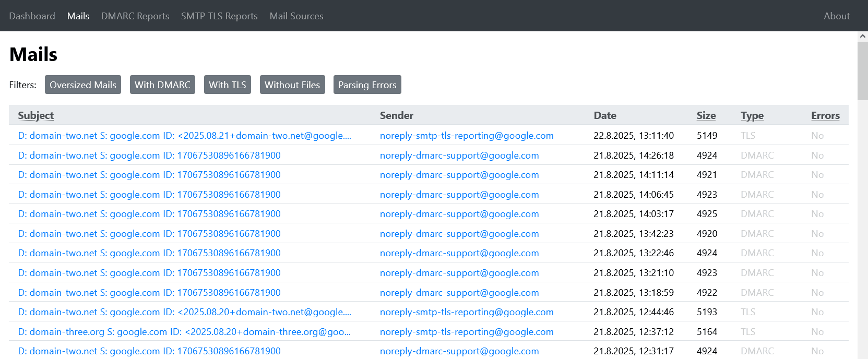Toggle the Parsing Errors filter
This screenshot has height=359, width=868.
(x=367, y=85)
